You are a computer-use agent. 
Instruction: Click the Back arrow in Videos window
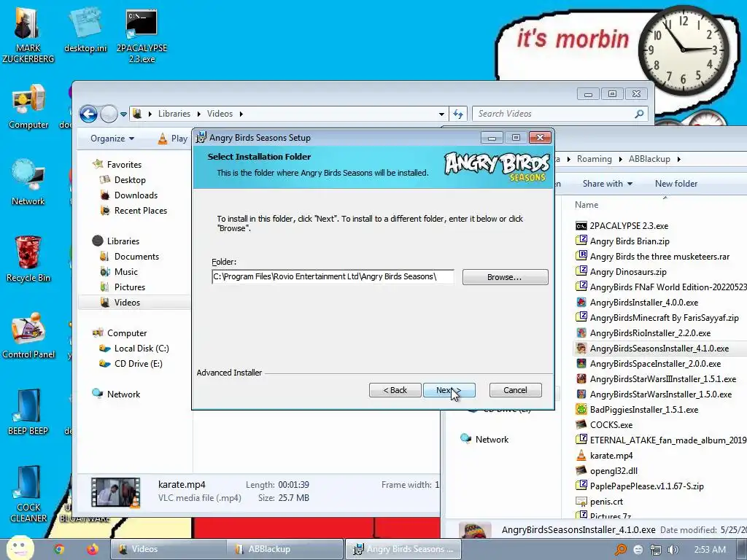(88, 114)
